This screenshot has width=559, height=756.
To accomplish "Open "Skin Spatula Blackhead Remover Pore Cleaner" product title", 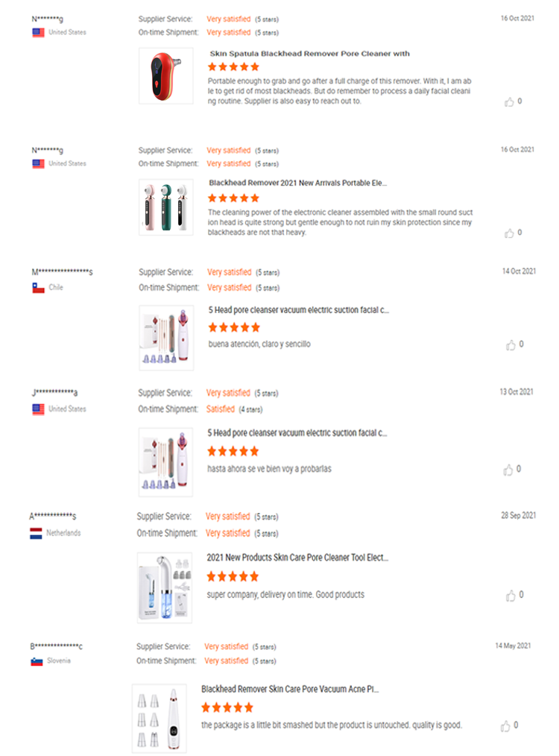I will pyautogui.click(x=309, y=54).
